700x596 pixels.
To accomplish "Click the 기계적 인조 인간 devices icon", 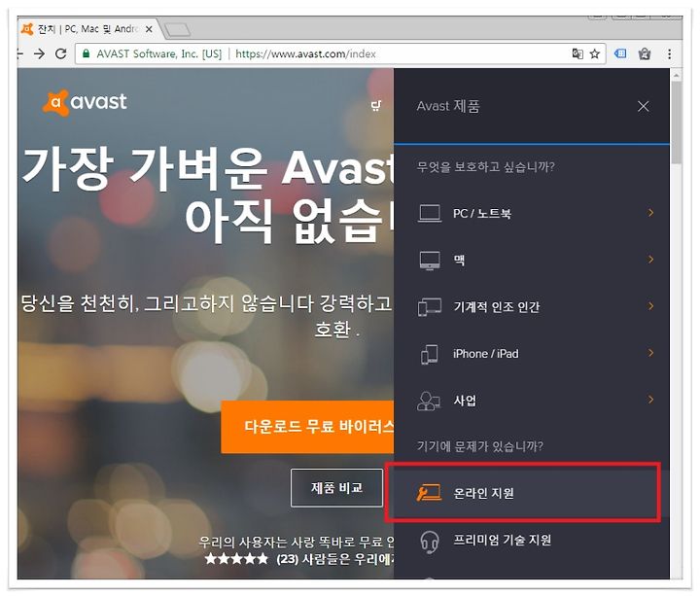I will pos(430,306).
